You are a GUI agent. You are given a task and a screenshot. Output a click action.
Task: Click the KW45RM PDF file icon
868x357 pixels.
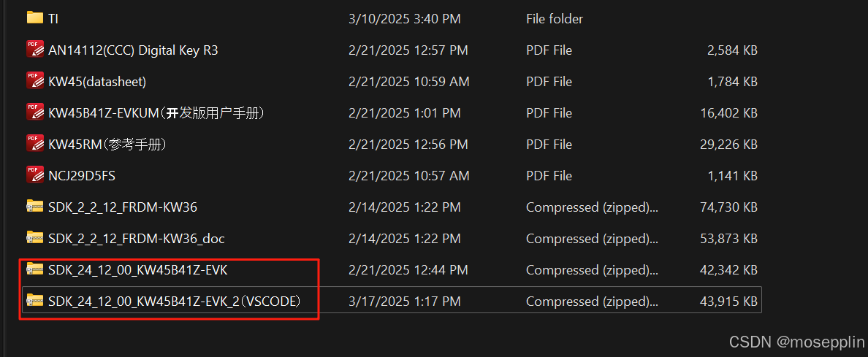coord(35,144)
